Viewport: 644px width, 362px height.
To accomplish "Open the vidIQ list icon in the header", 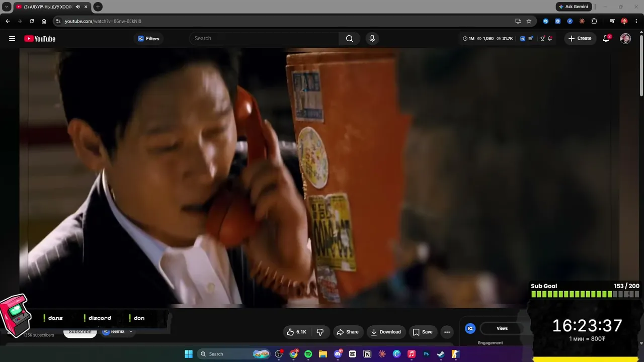I will coord(531,39).
